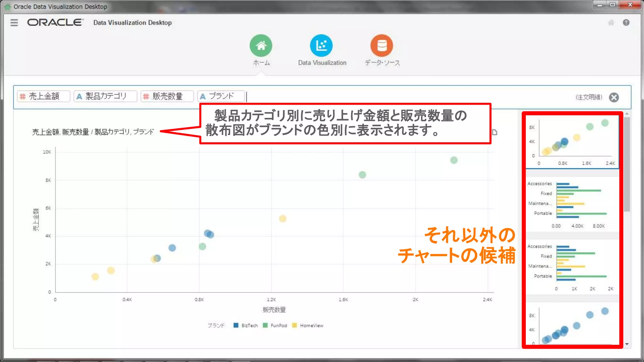Select the 販売数量 search token
644x362 pixels.
click(x=167, y=96)
